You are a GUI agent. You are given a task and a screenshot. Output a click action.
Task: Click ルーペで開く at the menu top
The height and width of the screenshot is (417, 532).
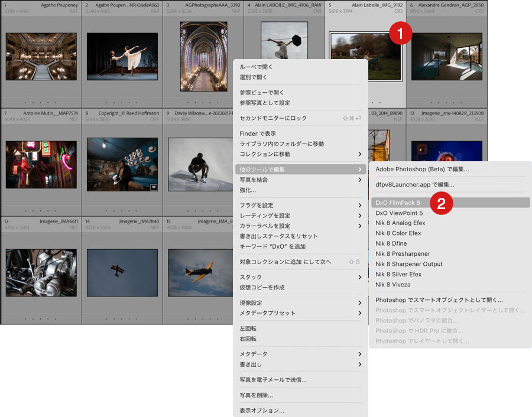256,67
